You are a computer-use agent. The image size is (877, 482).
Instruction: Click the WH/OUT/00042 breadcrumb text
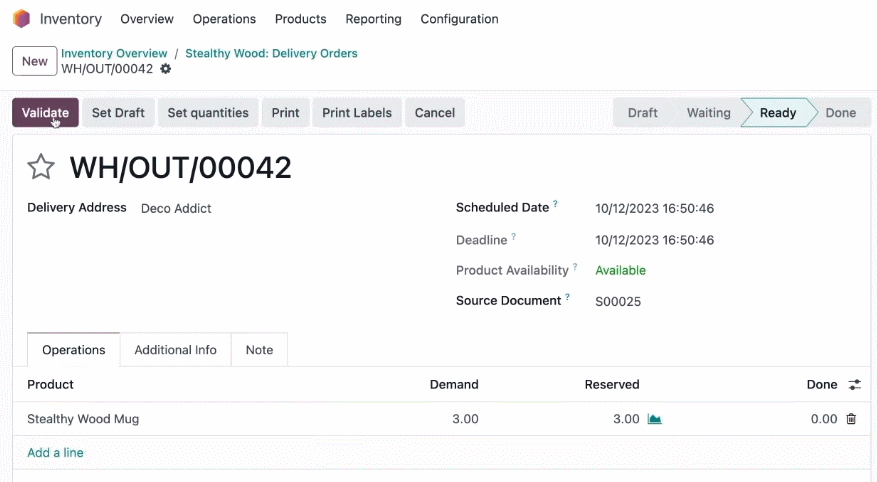[107, 69]
